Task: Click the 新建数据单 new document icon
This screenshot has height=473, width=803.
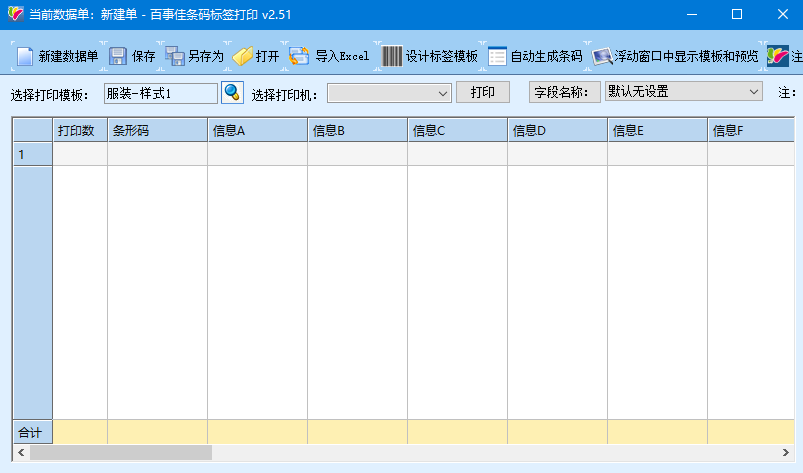Action: pos(25,56)
